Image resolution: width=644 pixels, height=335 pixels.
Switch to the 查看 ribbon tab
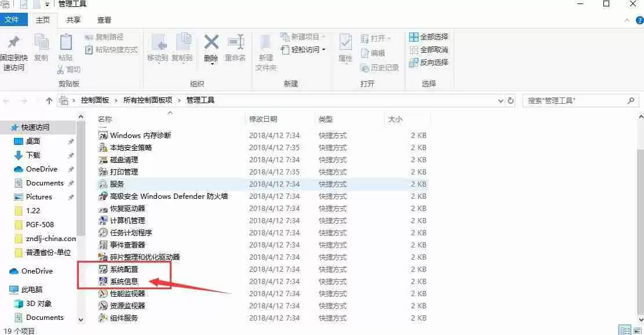click(103, 19)
